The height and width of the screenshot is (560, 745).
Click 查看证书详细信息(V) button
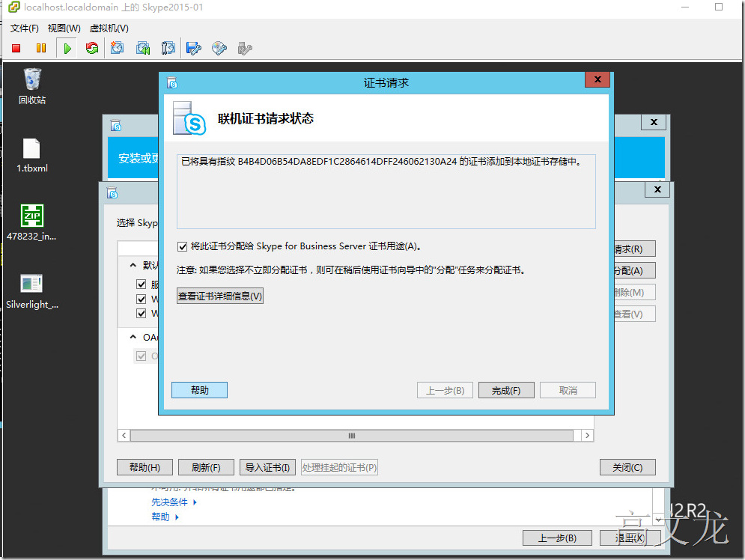tap(220, 296)
